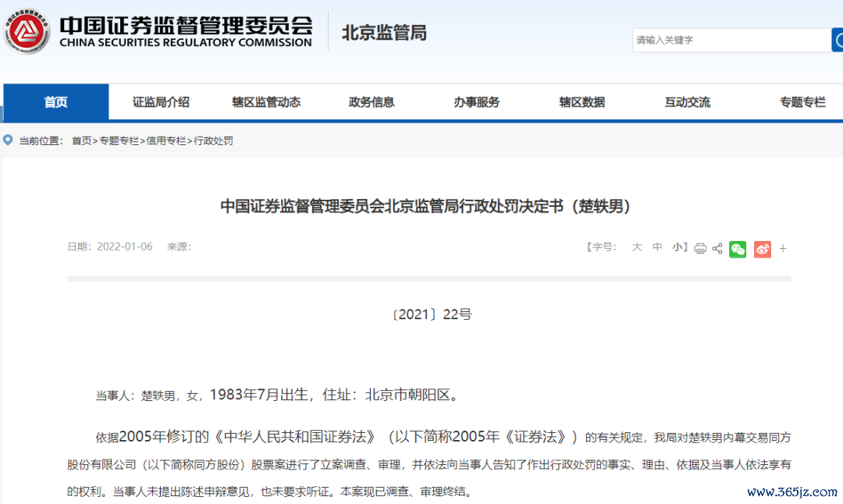Image resolution: width=843 pixels, height=504 pixels.
Task: Click the 北京监管局 header title
Action: pyautogui.click(x=384, y=33)
